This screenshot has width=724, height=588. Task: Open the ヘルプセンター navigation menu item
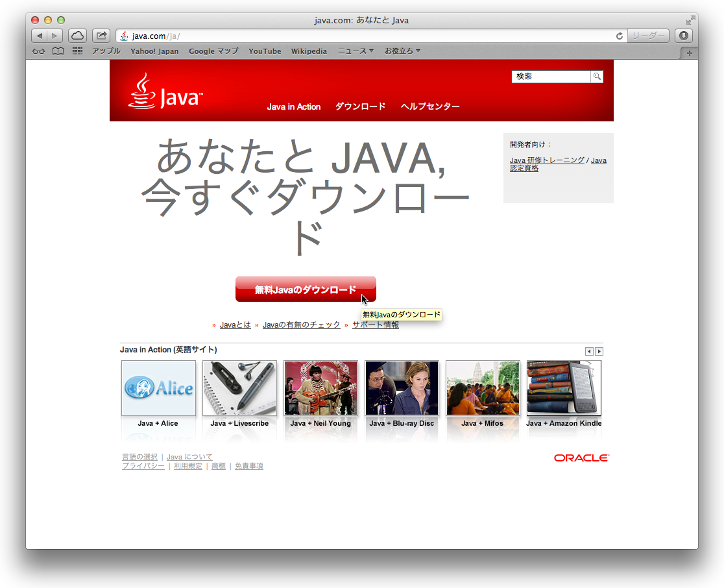(x=430, y=106)
